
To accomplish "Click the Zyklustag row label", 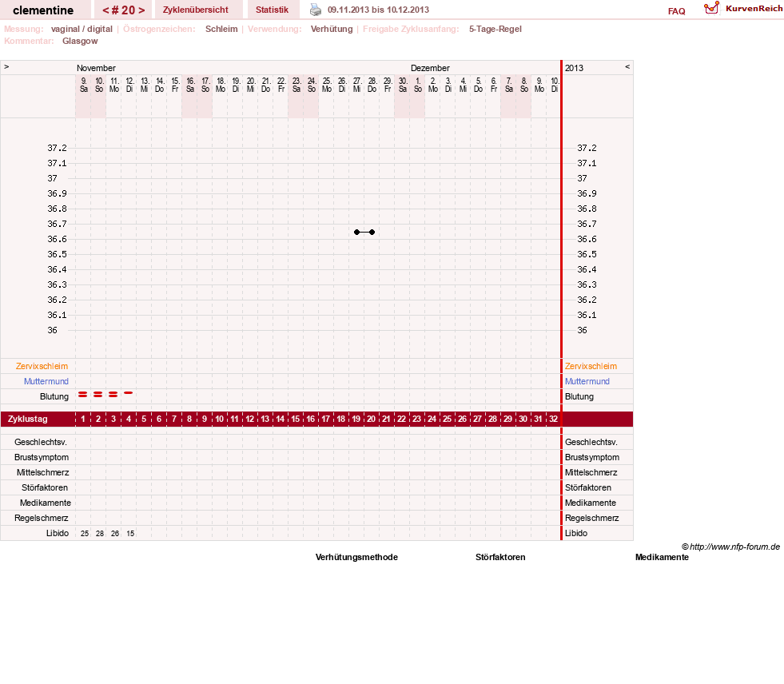I will pos(27,419).
